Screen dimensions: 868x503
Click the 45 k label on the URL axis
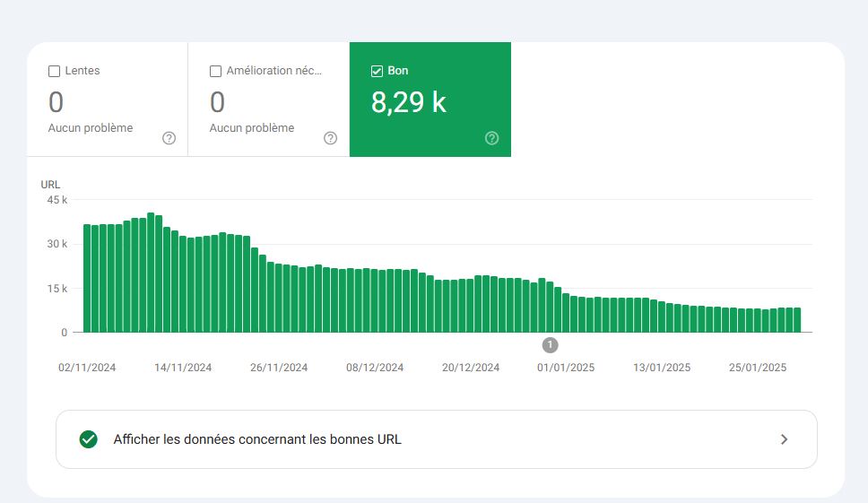(57, 200)
